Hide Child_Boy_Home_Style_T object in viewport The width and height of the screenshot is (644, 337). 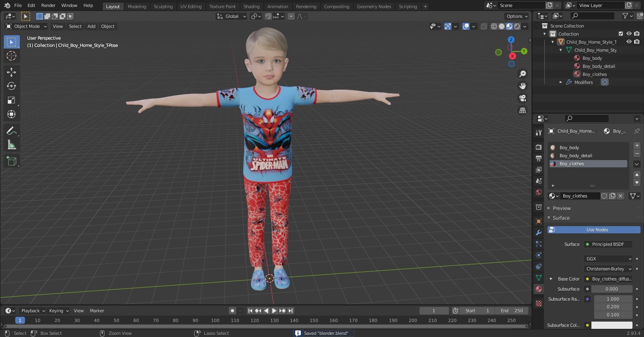pyautogui.click(x=629, y=42)
